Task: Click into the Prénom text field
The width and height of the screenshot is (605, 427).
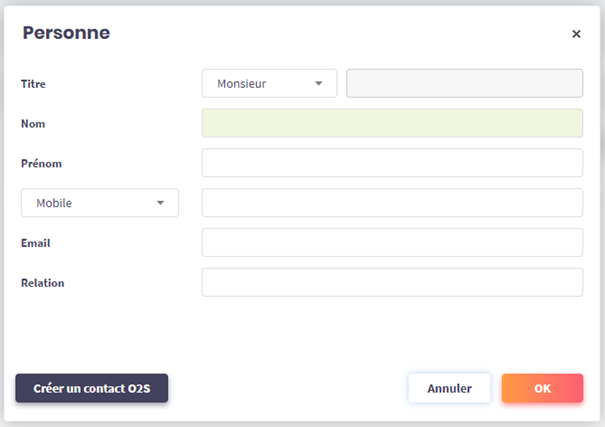Action: [392, 163]
